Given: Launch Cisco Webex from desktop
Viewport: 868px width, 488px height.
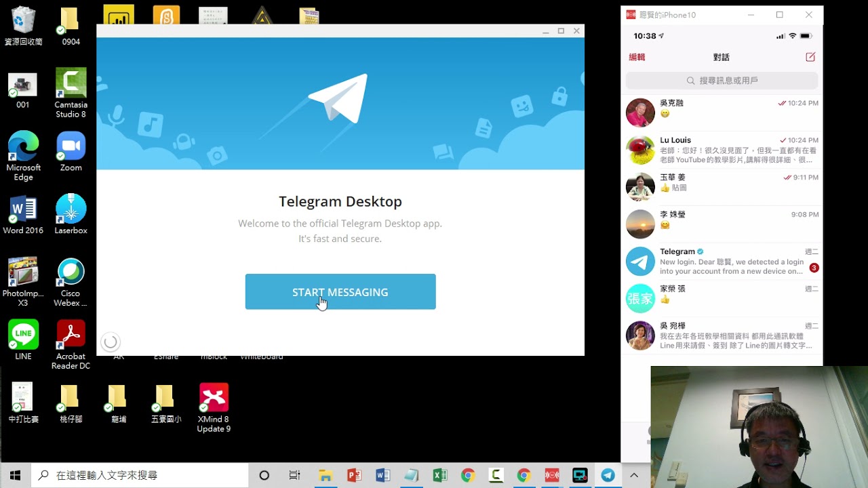Looking at the screenshot, I should coord(71,282).
